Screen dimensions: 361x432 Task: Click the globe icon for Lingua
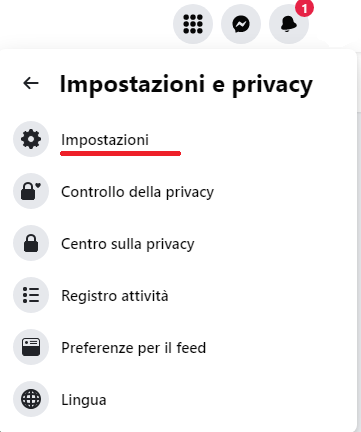tap(31, 399)
